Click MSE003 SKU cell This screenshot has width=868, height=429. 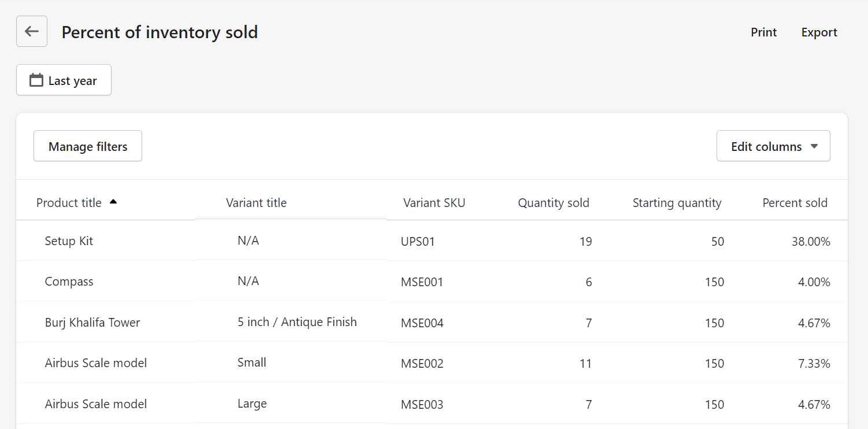click(x=422, y=404)
